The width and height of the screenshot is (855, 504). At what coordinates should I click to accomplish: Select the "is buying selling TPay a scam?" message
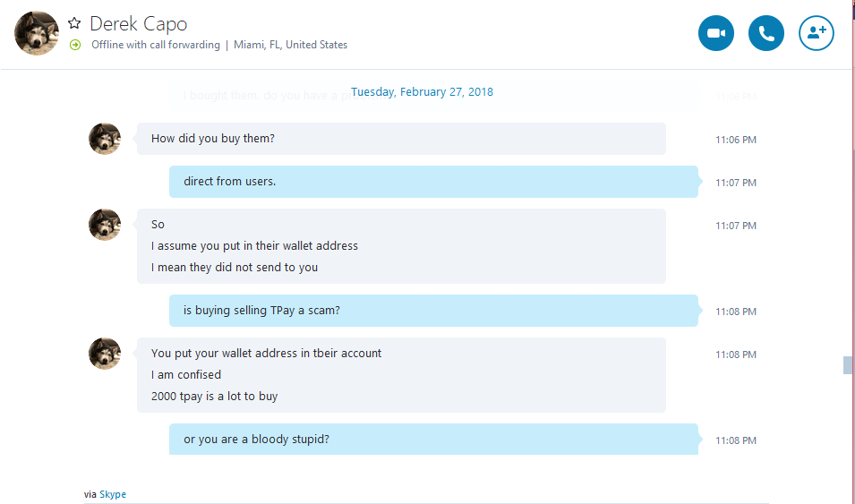click(433, 311)
